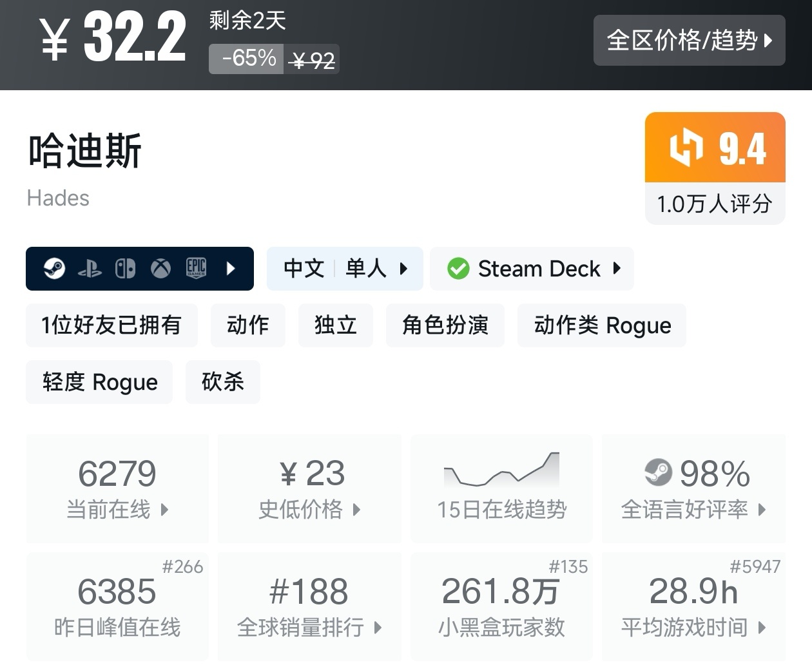Select the 动作 tag
The image size is (812, 665).
pyautogui.click(x=248, y=325)
